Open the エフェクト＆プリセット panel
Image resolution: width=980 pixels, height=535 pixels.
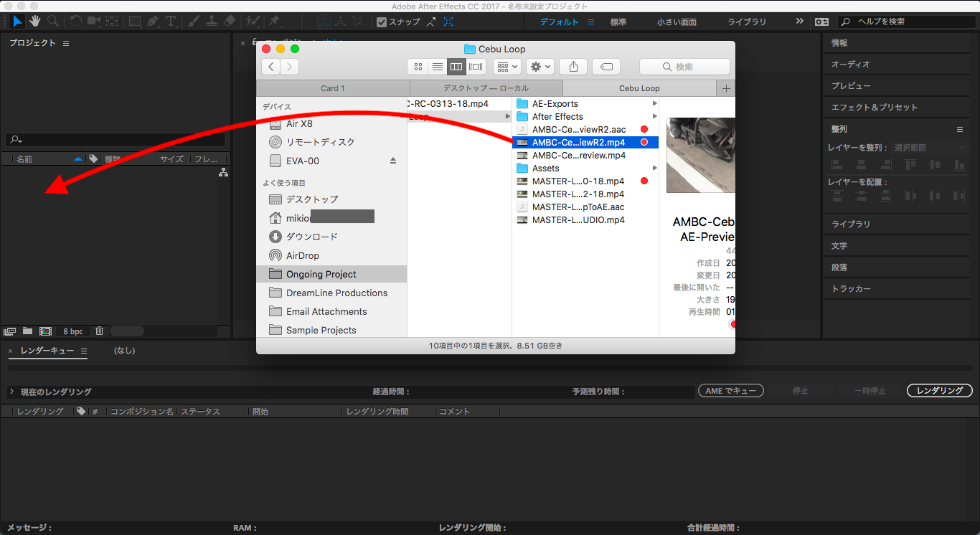pos(875,108)
